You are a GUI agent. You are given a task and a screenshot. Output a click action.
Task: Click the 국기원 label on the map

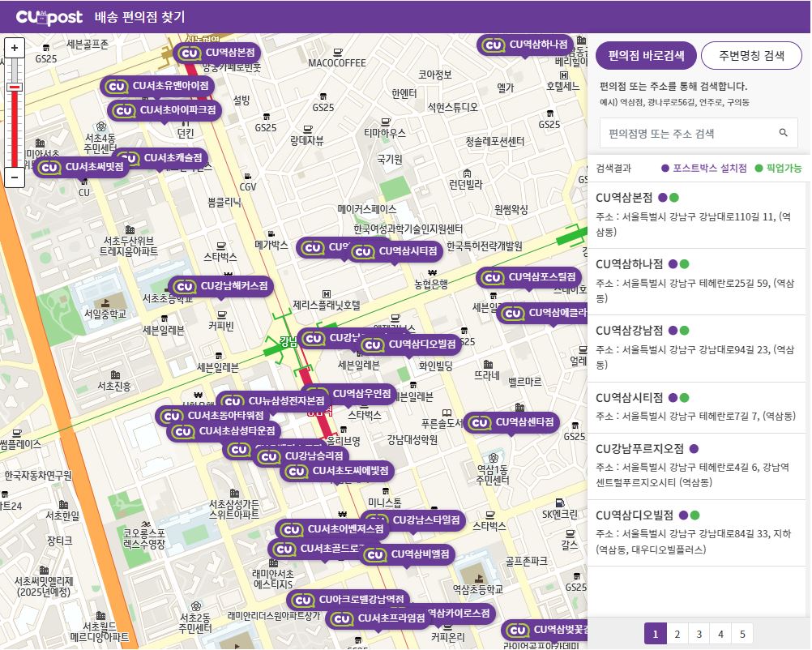point(390,159)
